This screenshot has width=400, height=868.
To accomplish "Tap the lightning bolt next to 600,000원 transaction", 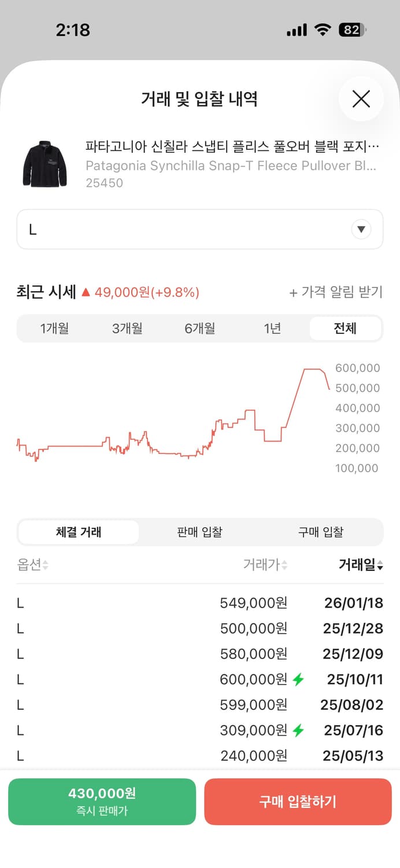I will pos(299,679).
